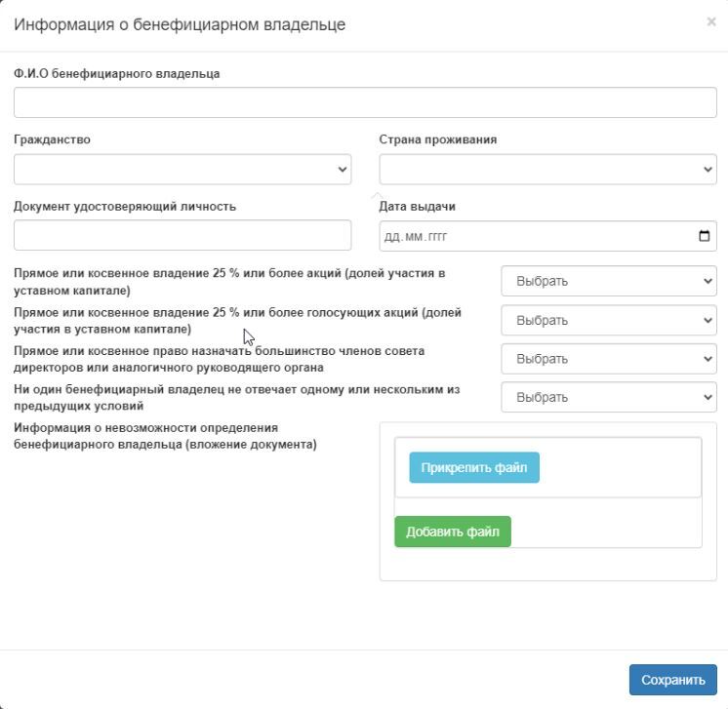Save the form with Сохранить
The image size is (728, 709).
[672, 680]
